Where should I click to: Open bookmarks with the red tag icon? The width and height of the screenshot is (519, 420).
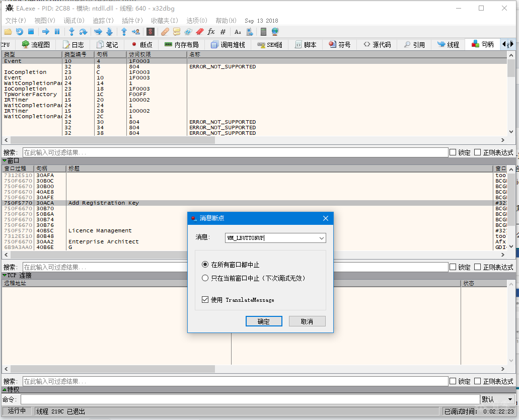(x=199, y=32)
